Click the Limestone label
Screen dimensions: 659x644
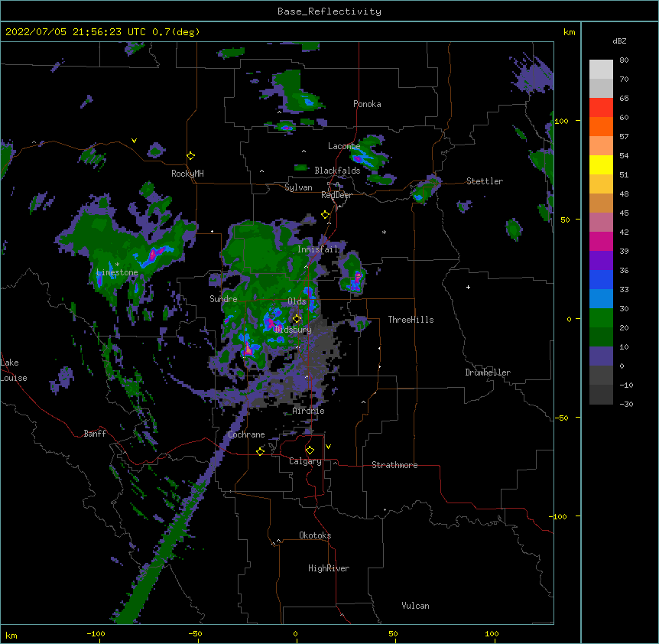[x=117, y=272]
